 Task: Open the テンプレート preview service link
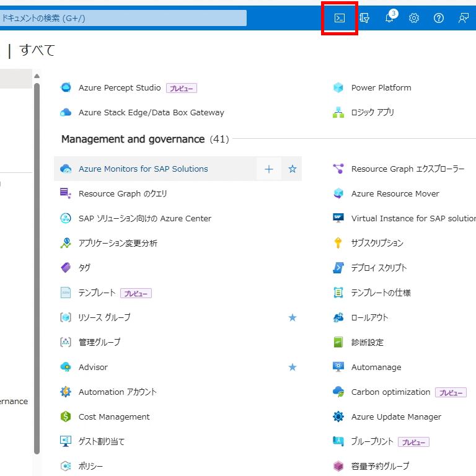(x=97, y=293)
